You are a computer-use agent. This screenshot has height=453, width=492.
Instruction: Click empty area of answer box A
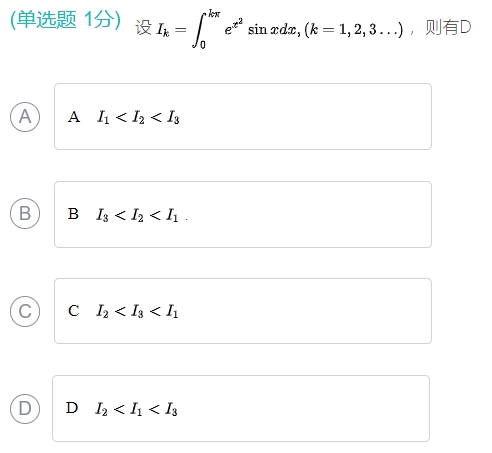300,117
